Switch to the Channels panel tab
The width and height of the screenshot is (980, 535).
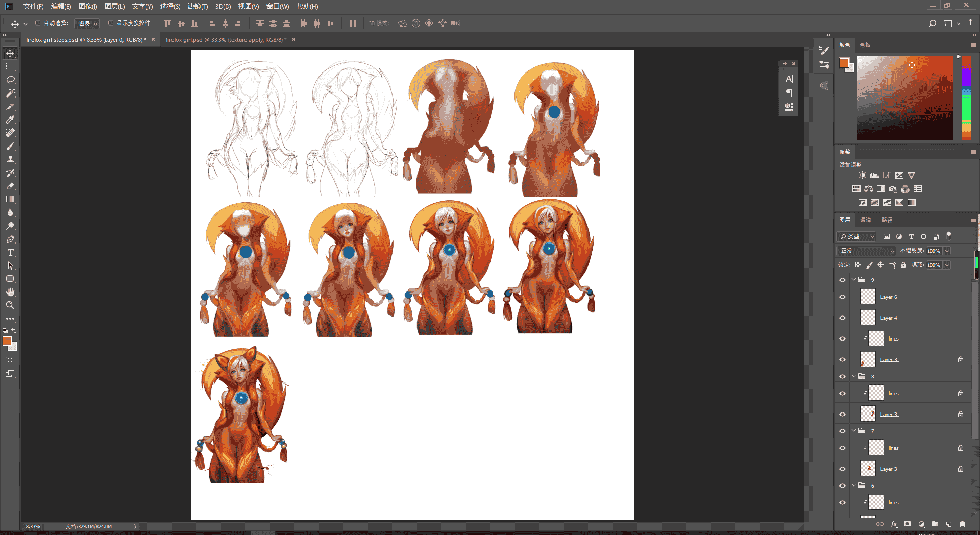pyautogui.click(x=866, y=220)
